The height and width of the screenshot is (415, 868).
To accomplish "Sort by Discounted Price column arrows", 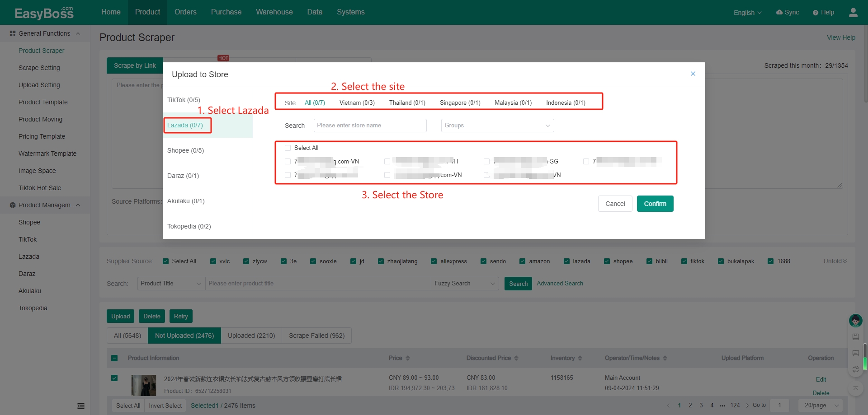I will pos(516,358).
